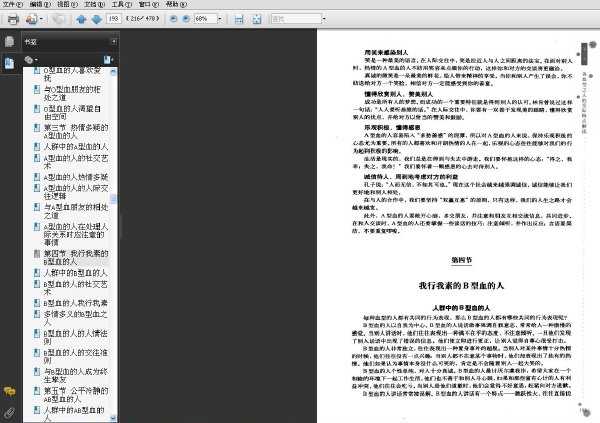Open the 工具 (Tools) menu
This screenshot has width=600, height=423.
coord(122,4)
